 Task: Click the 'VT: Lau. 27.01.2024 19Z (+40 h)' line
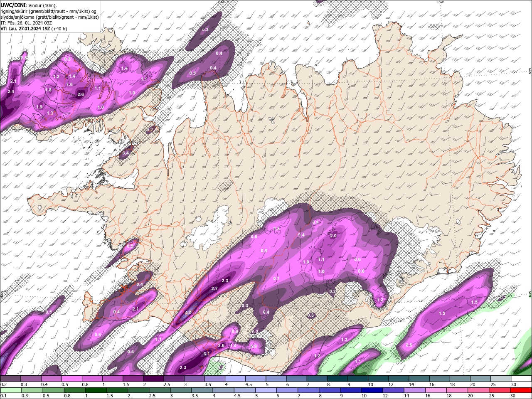(34, 29)
